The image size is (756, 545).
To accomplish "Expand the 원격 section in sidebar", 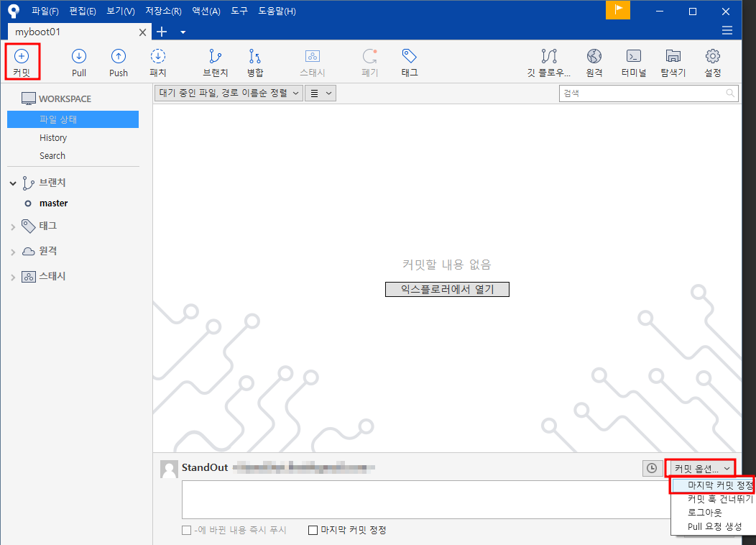I will point(13,252).
